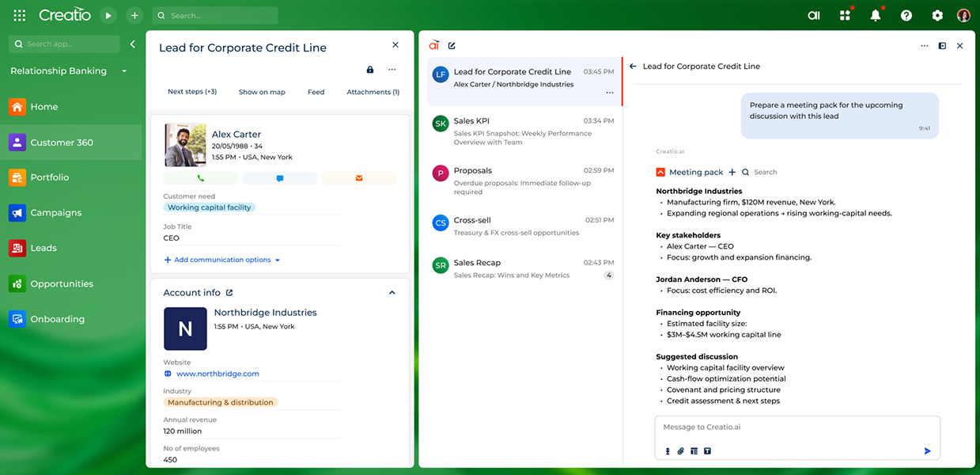Go to the Customer 360 section
This screenshot has height=475, width=980.
pyautogui.click(x=71, y=142)
